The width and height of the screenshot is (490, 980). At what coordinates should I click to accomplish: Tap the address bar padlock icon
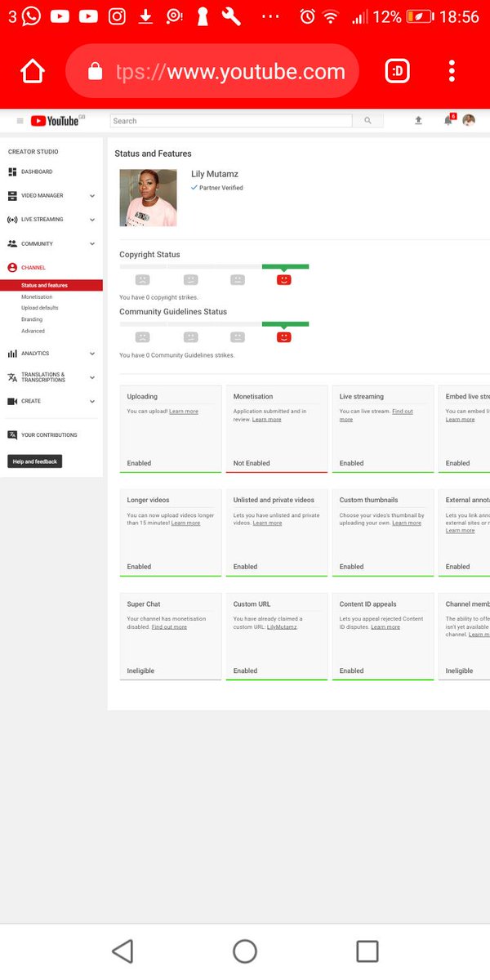[95, 72]
